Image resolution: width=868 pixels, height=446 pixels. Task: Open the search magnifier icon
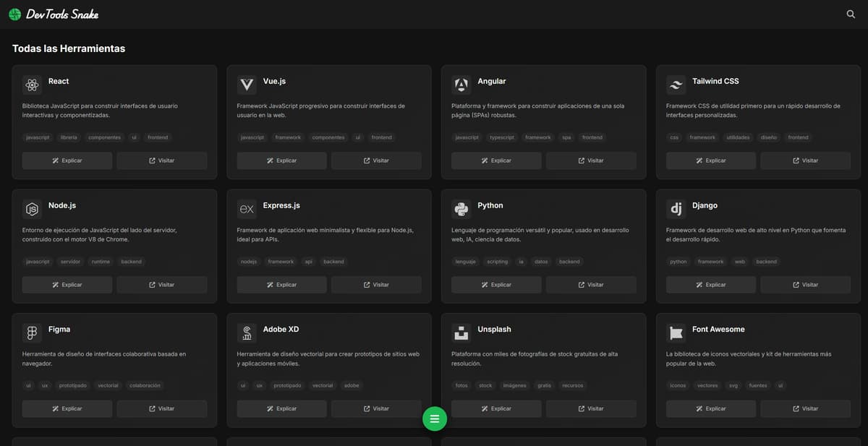851,14
